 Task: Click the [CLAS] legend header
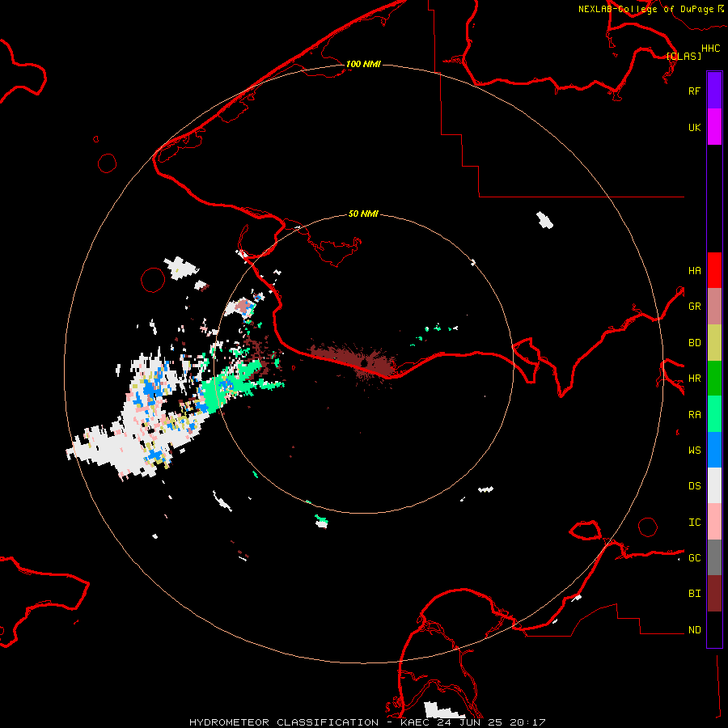pyautogui.click(x=684, y=56)
